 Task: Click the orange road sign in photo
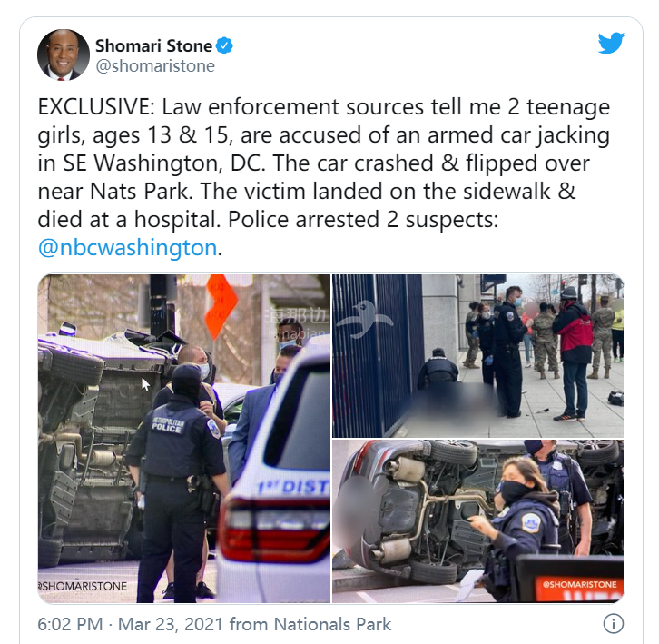pos(221,304)
